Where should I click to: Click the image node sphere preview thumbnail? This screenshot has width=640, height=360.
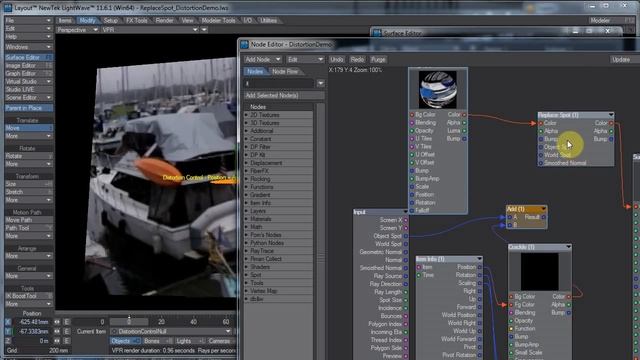[438, 89]
